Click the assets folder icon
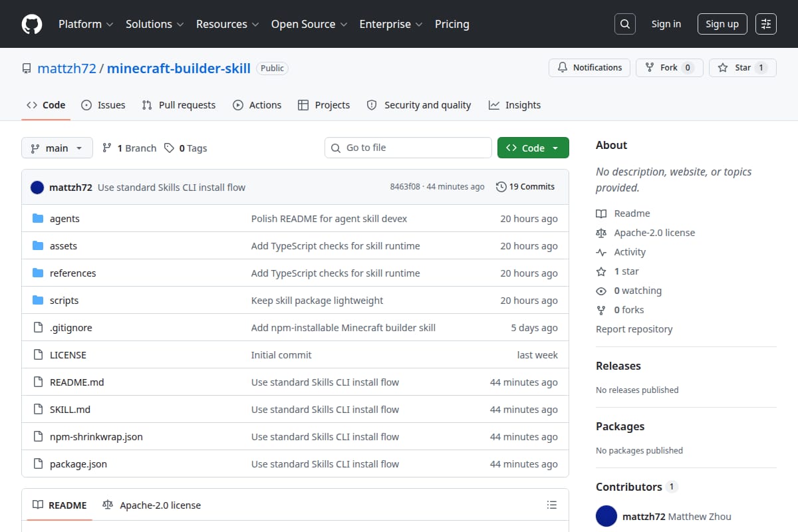The height and width of the screenshot is (532, 798). (x=38, y=246)
